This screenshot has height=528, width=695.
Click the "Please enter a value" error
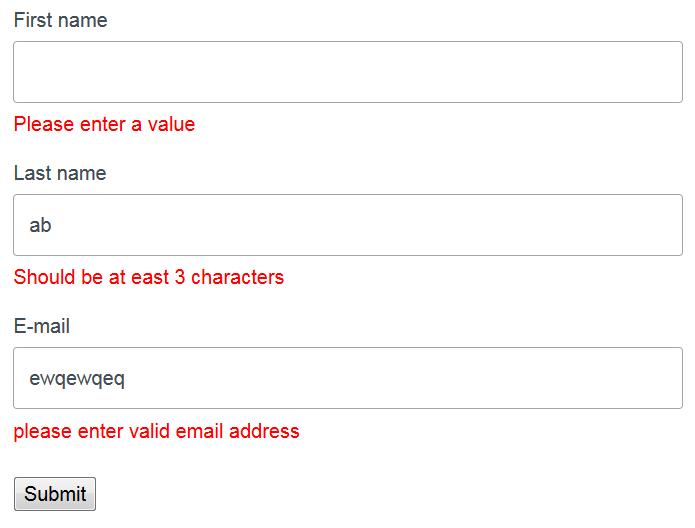tap(104, 124)
